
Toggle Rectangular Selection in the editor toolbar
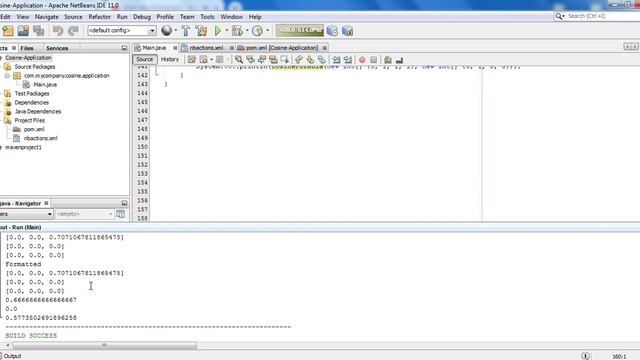[x=284, y=60]
